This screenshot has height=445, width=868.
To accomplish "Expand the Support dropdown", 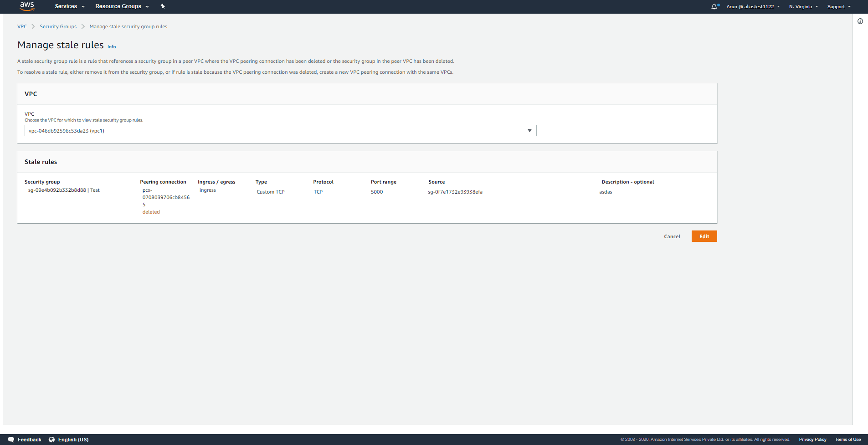I will click(x=838, y=6).
